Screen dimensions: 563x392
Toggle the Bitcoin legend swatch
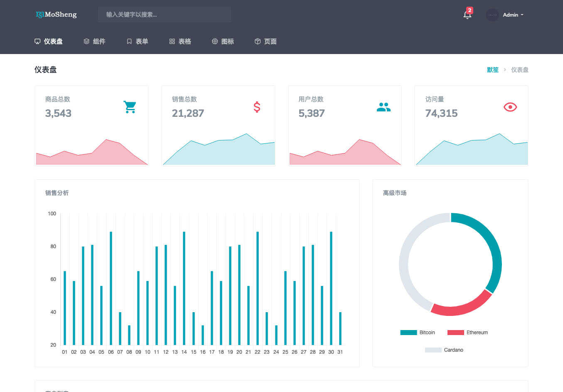pyautogui.click(x=408, y=333)
